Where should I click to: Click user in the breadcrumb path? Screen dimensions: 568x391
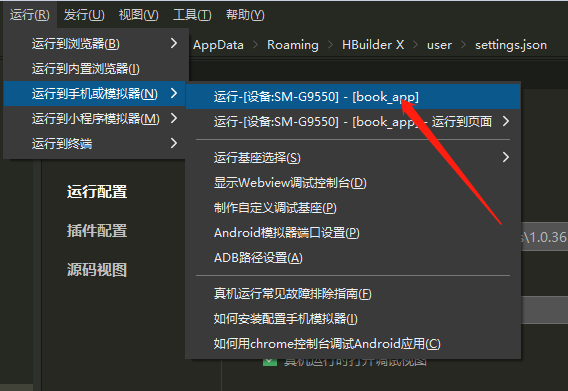click(439, 45)
